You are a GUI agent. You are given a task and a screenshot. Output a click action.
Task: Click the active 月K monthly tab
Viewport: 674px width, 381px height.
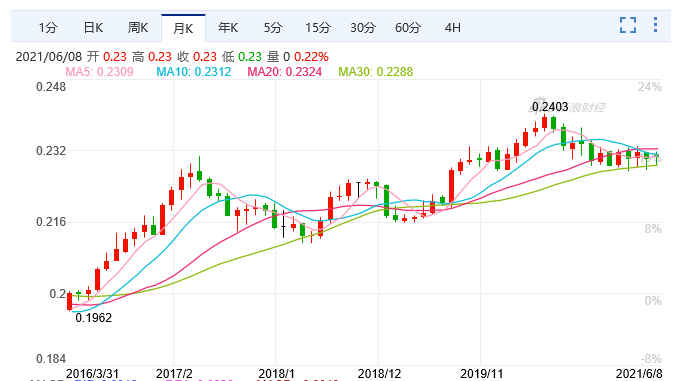(184, 28)
